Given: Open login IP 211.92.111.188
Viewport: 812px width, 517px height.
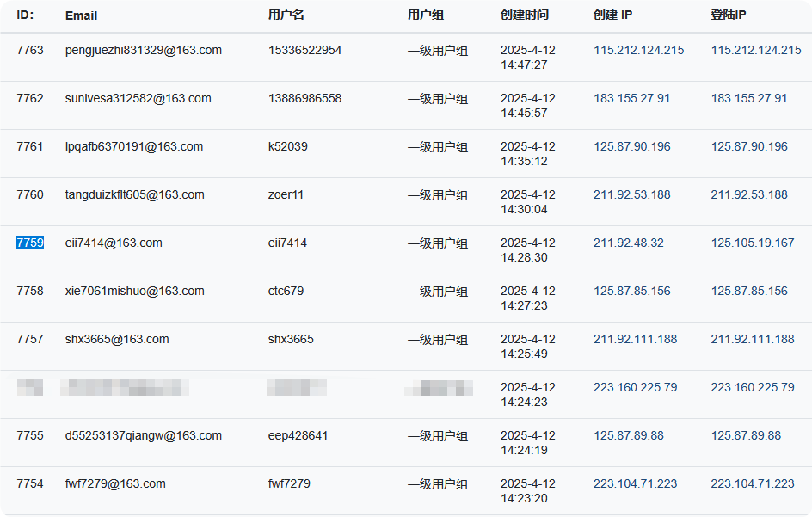Looking at the screenshot, I should (x=753, y=339).
